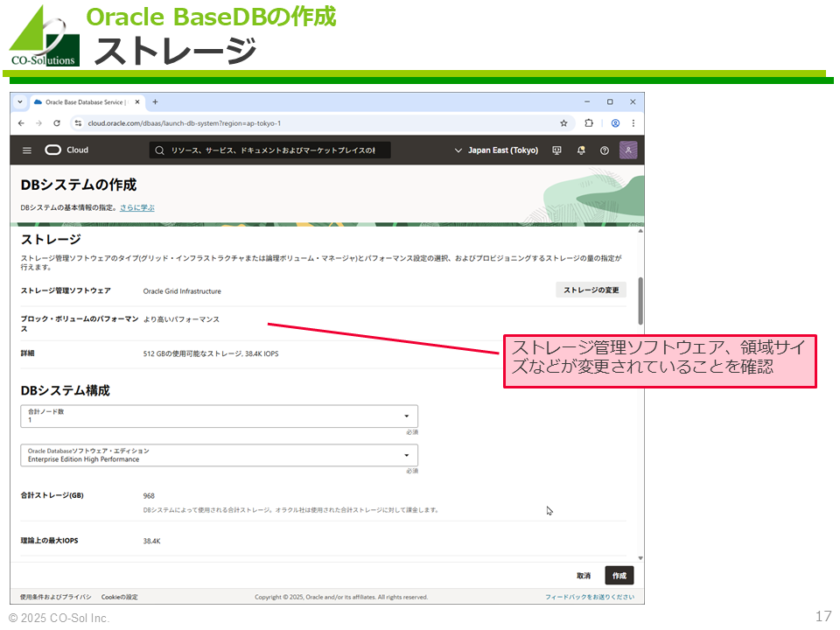Open the user profile avatar menu

pos(628,150)
